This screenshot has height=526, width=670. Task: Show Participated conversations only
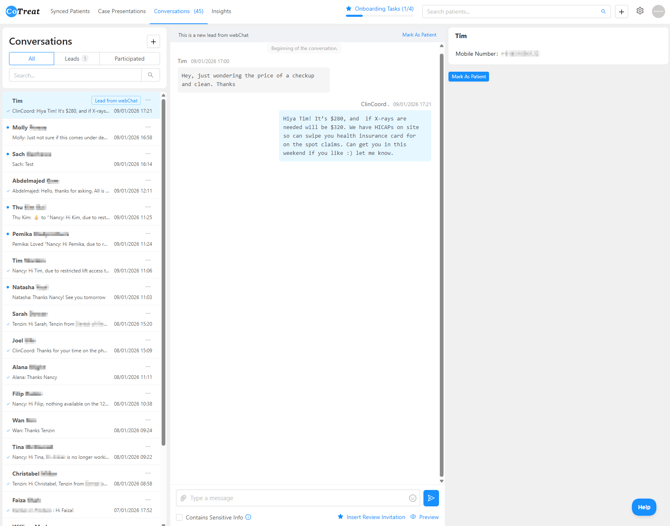point(129,59)
